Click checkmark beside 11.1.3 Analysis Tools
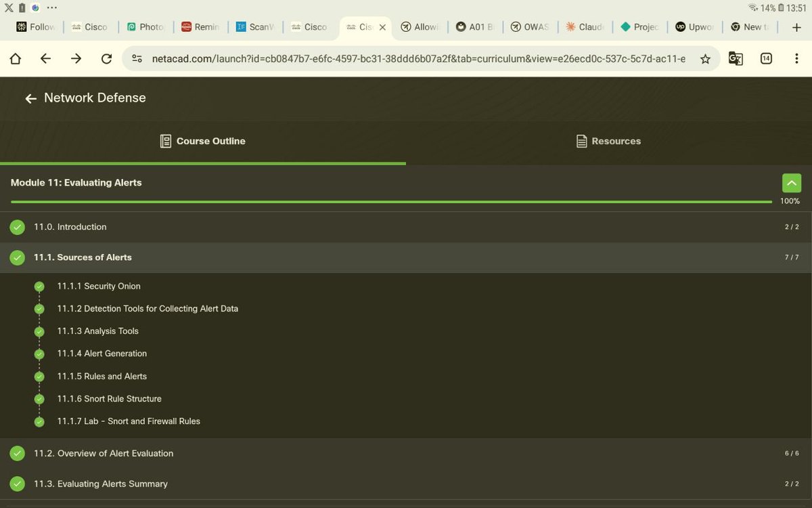The width and height of the screenshot is (812, 508). pos(39,331)
